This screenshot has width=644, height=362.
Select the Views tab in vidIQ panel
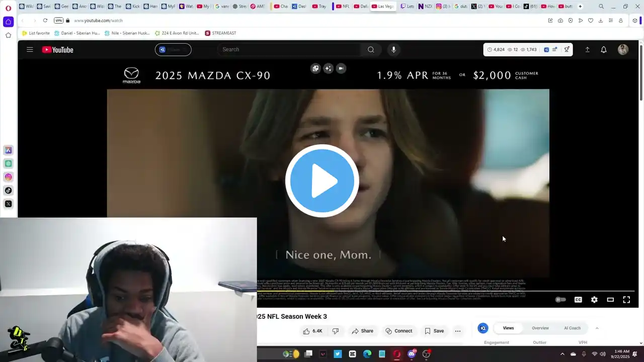(508, 328)
